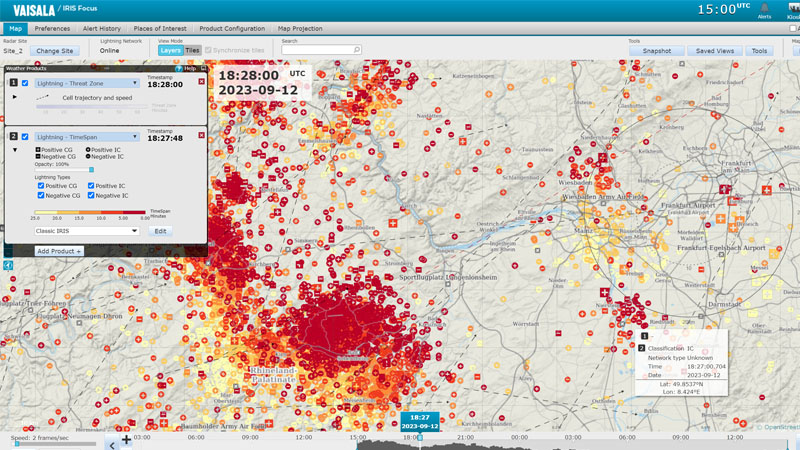Click the Add Product + button
Screen dimensions: 800x450
59,251
